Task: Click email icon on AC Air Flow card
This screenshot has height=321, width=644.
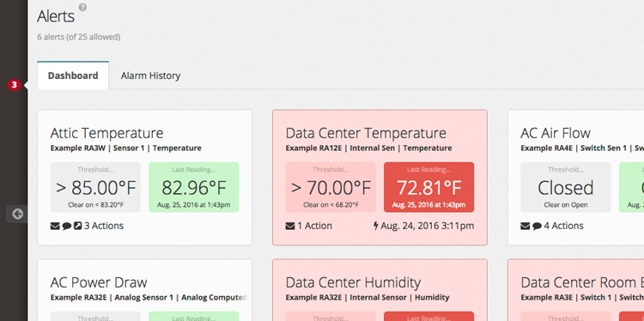Action: pos(526,227)
